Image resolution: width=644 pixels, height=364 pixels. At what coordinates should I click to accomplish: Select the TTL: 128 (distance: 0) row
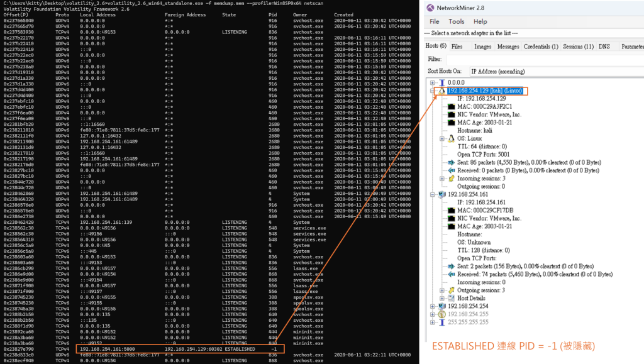[484, 250]
